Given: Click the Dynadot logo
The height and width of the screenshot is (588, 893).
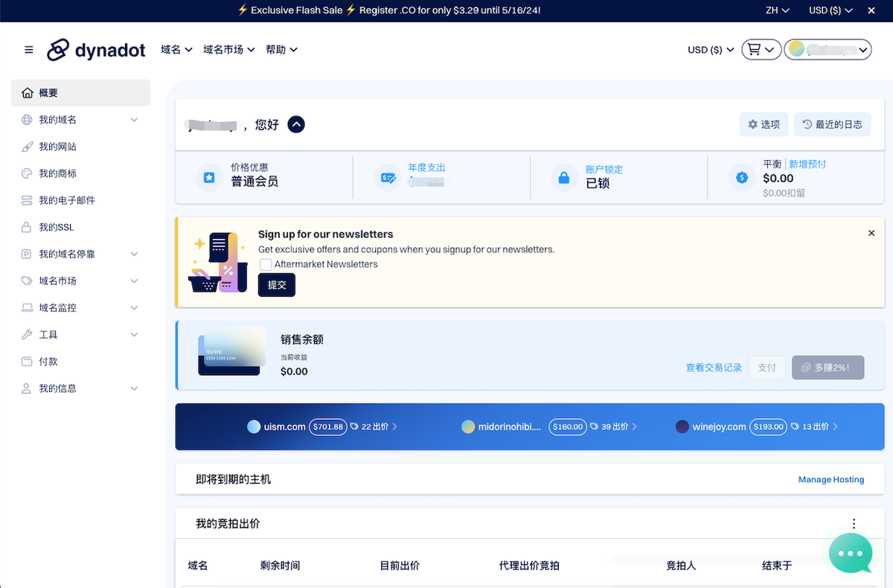Looking at the screenshot, I should pyautogui.click(x=96, y=50).
